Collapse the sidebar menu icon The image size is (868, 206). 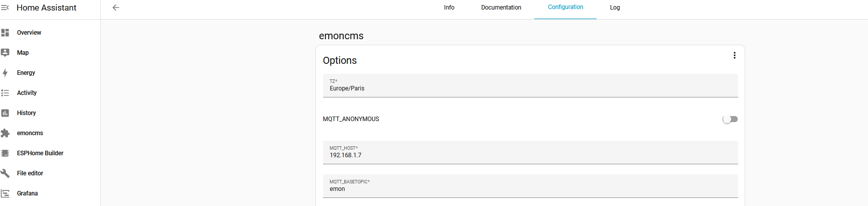[x=5, y=8]
